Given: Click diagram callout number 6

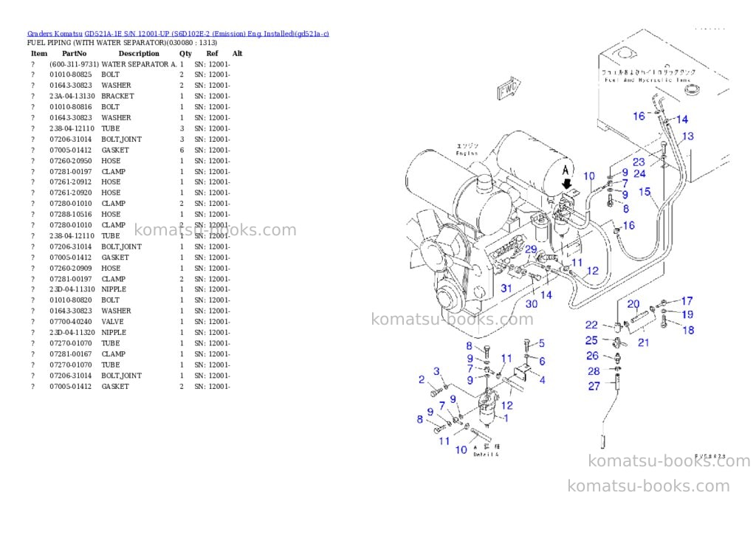Looking at the screenshot, I should [543, 361].
